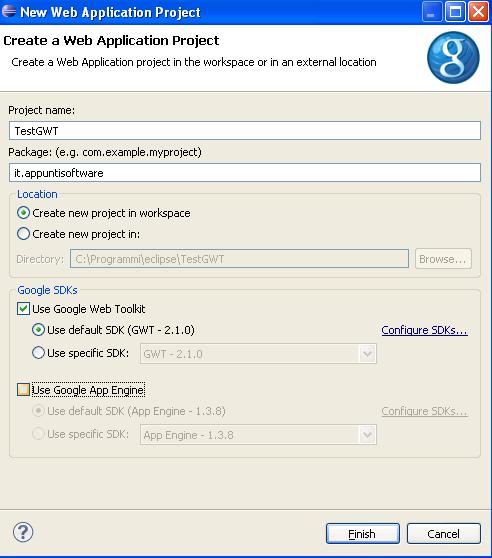492x558 pixels.
Task: Minimize the New Web Application Project window
Action: [432, 12]
